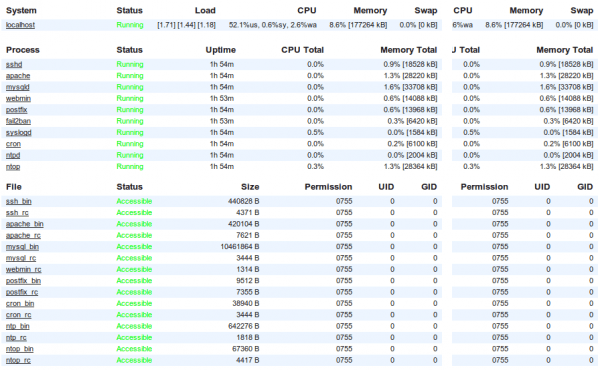Open the webmin process link

pyautogui.click(x=18, y=99)
